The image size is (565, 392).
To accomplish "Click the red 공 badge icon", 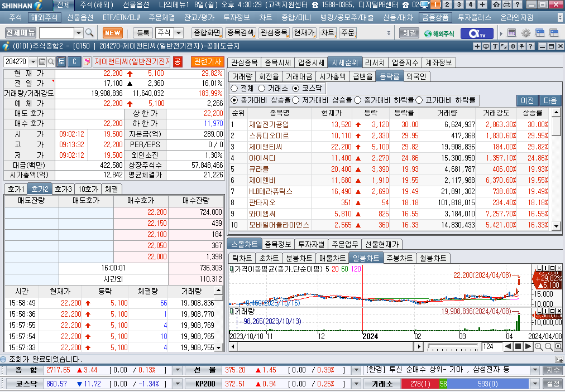I will coord(178,61).
